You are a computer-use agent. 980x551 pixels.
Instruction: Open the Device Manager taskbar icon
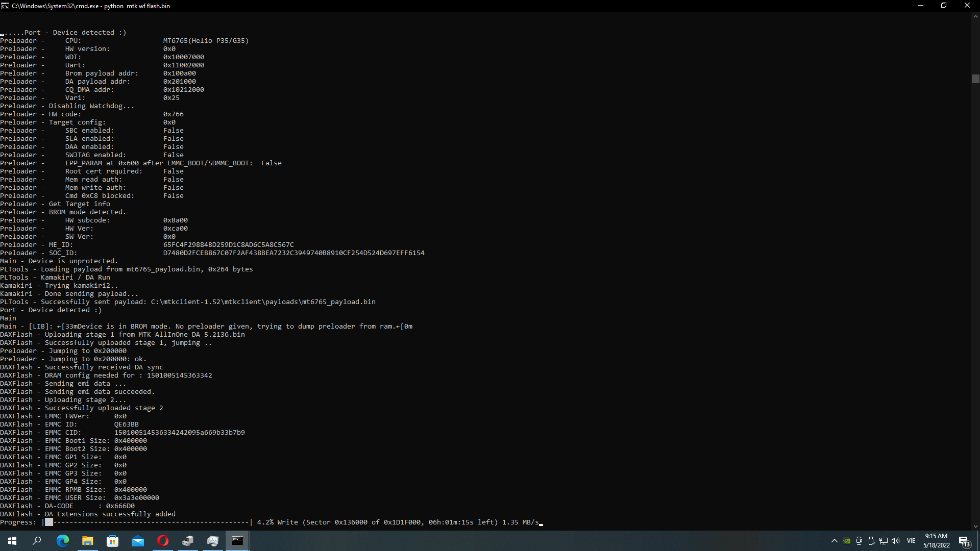188,541
